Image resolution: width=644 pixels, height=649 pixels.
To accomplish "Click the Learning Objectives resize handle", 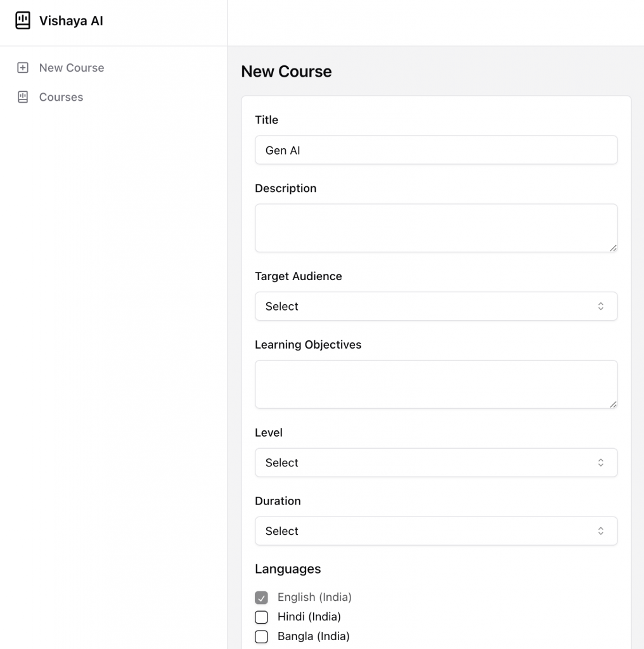I will click(x=613, y=404).
